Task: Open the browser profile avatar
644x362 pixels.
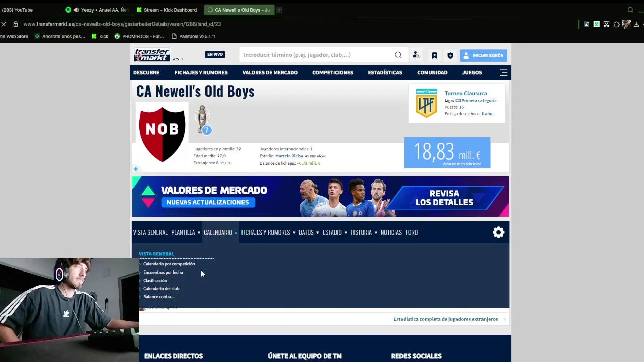Action: 626,24
